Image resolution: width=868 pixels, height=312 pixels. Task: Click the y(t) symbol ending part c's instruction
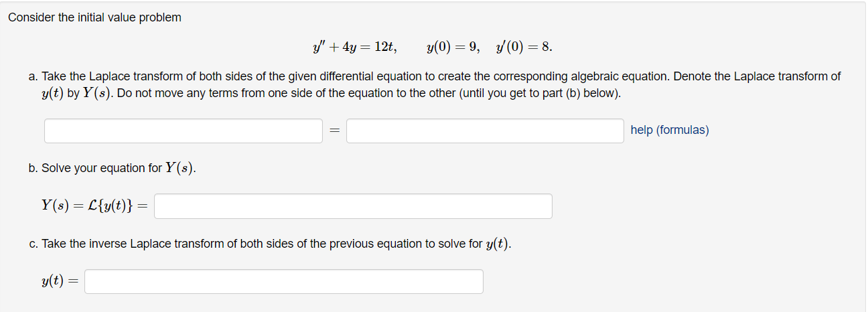point(496,244)
